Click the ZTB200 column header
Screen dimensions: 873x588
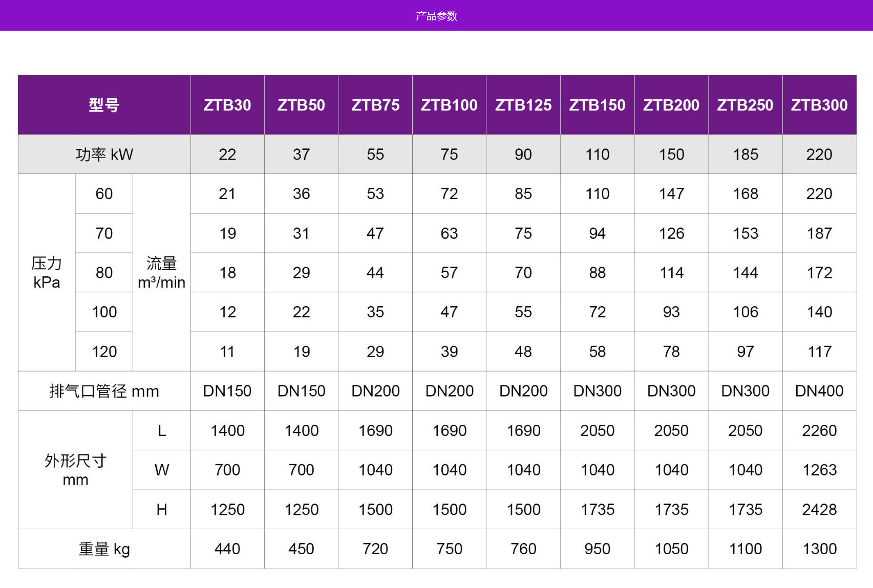(x=671, y=105)
